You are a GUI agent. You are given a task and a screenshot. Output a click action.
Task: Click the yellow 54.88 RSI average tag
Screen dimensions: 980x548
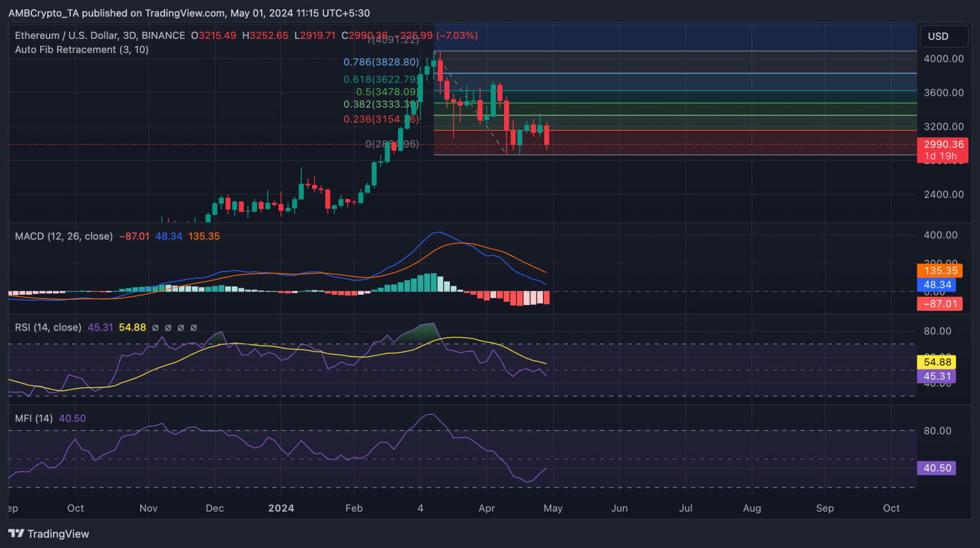click(x=937, y=362)
